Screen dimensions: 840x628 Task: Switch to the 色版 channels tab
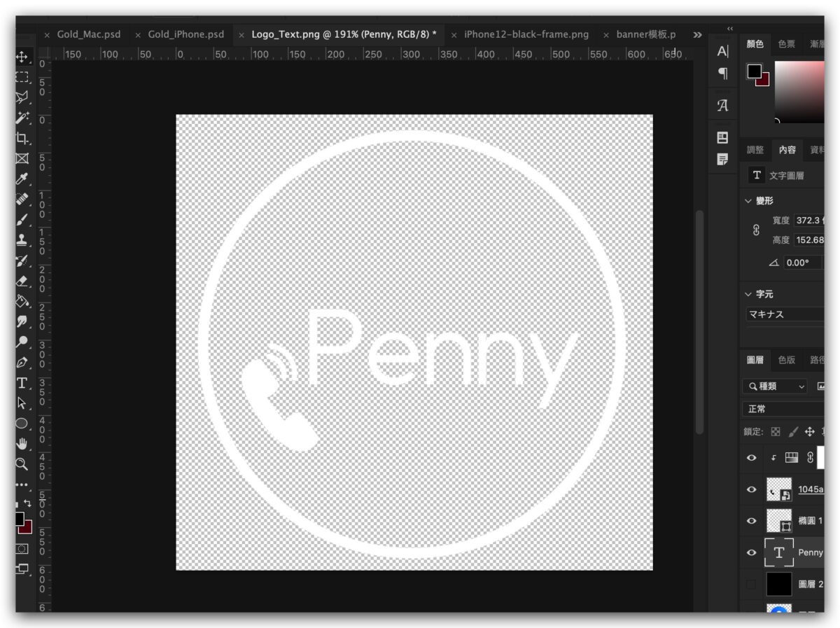pyautogui.click(x=786, y=360)
